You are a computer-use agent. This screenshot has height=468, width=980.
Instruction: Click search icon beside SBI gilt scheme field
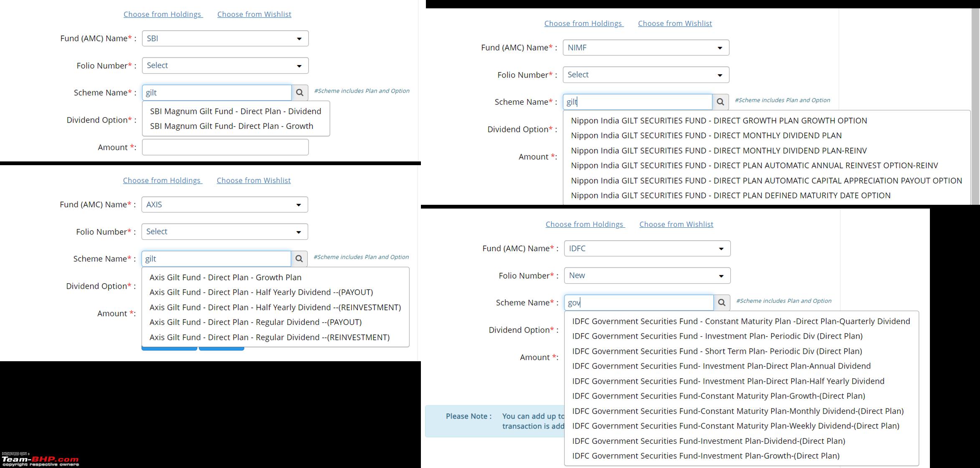click(300, 93)
